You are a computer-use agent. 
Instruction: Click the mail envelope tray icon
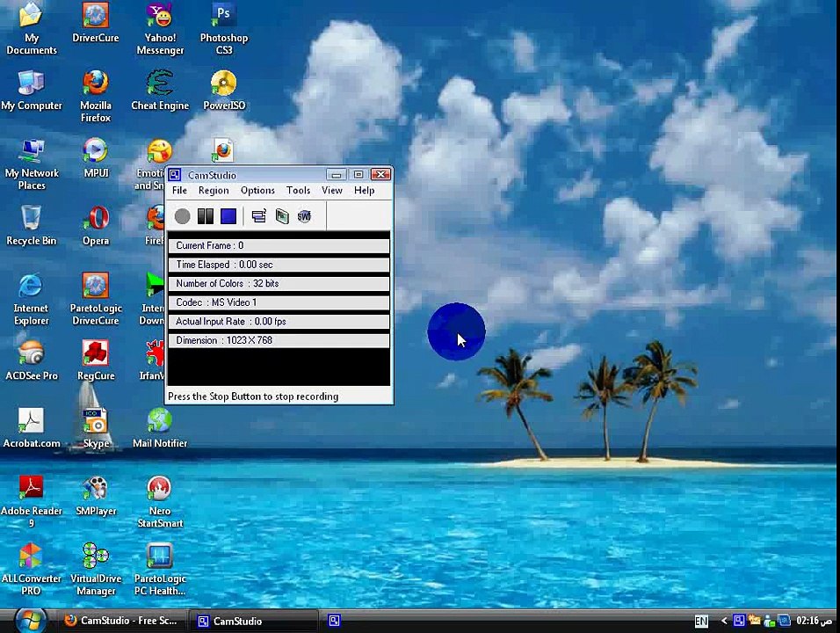[x=754, y=621]
